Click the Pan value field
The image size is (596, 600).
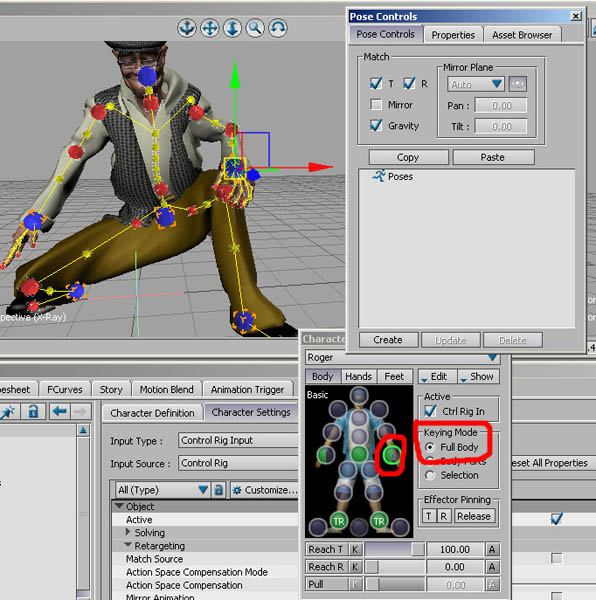501,105
